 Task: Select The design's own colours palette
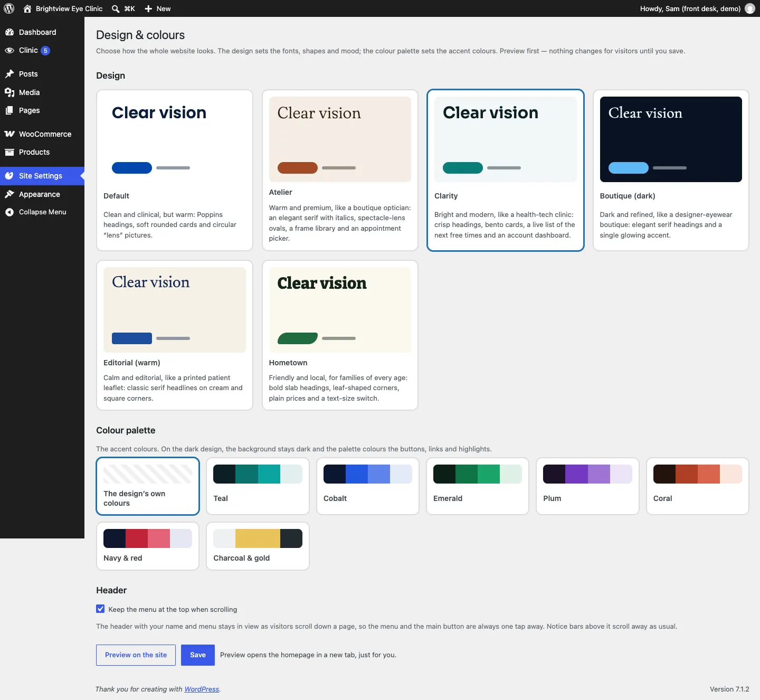[148, 486]
